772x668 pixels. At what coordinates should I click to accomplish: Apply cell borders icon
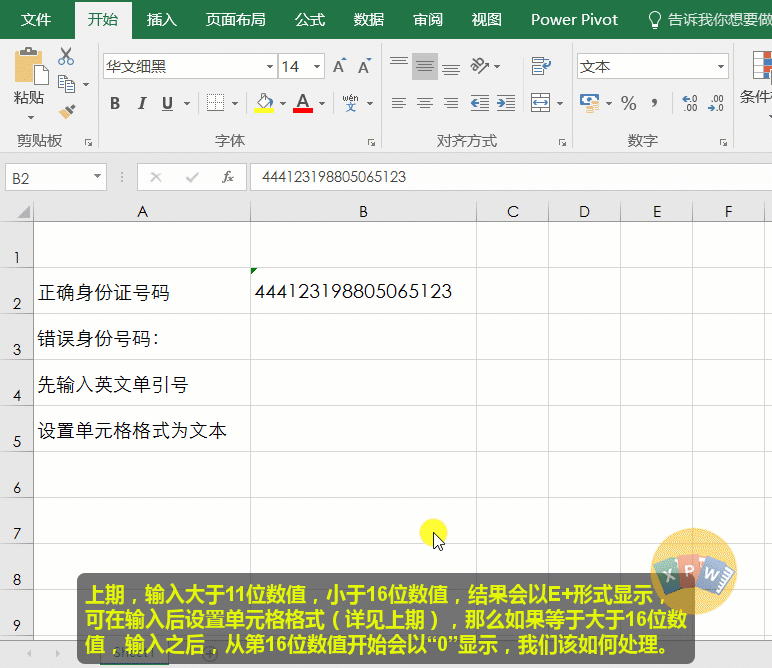215,103
